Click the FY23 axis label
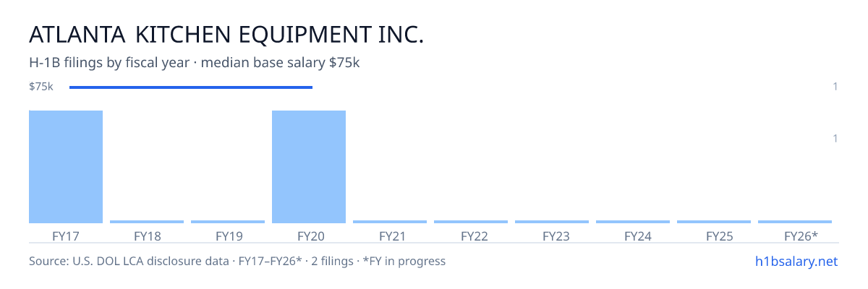 (552, 236)
